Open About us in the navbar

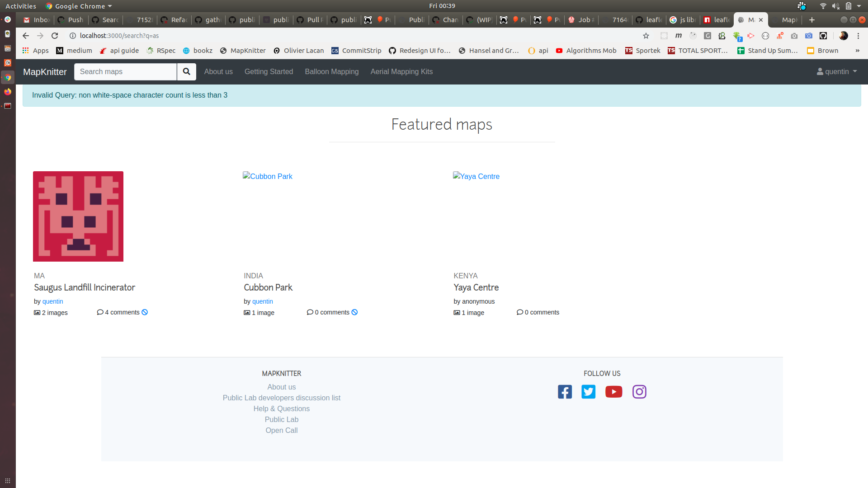click(x=218, y=71)
